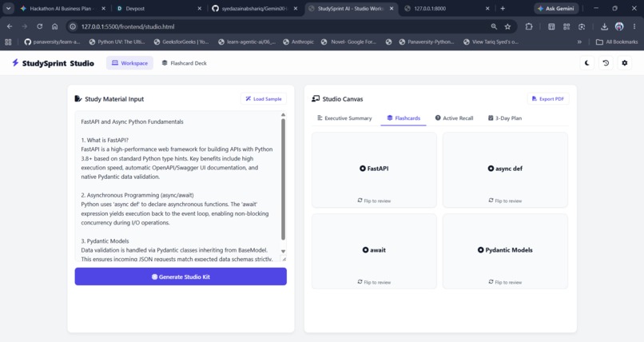The width and height of the screenshot is (644, 342).
Task: Click the browser forward arrow
Action: (x=25, y=26)
